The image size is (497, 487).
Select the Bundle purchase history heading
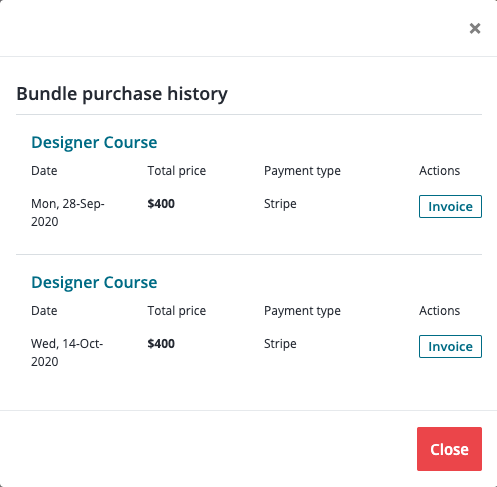pyautogui.click(x=122, y=94)
